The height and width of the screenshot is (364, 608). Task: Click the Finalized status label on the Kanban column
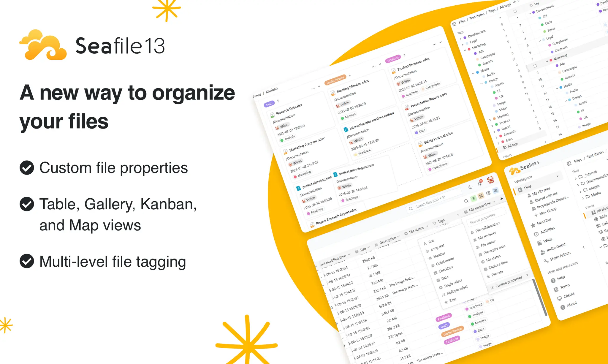[393, 59]
